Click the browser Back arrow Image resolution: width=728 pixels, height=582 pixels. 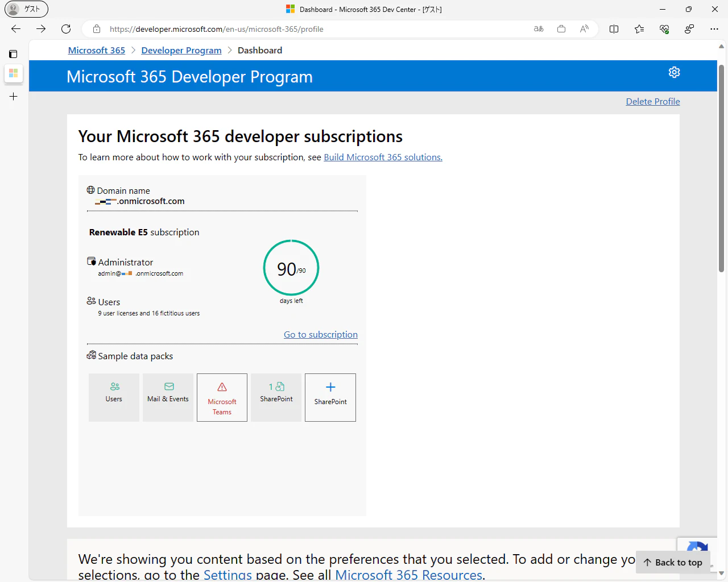pos(16,29)
